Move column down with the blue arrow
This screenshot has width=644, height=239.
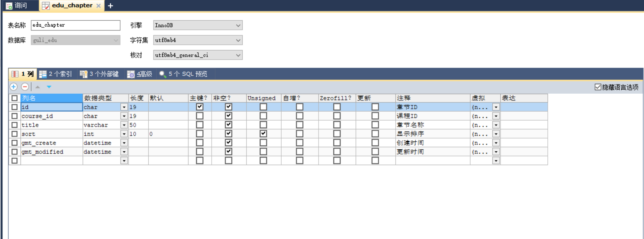(x=49, y=87)
